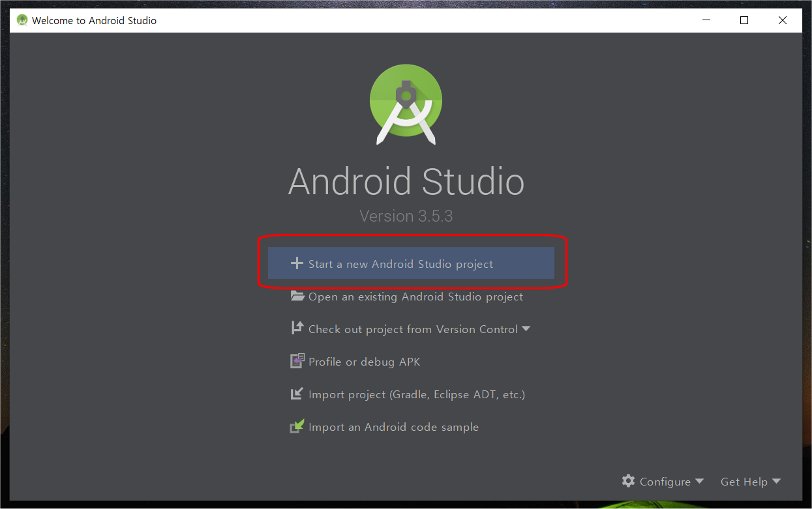Click the version control checkout icon
The height and width of the screenshot is (509, 812).
click(297, 328)
